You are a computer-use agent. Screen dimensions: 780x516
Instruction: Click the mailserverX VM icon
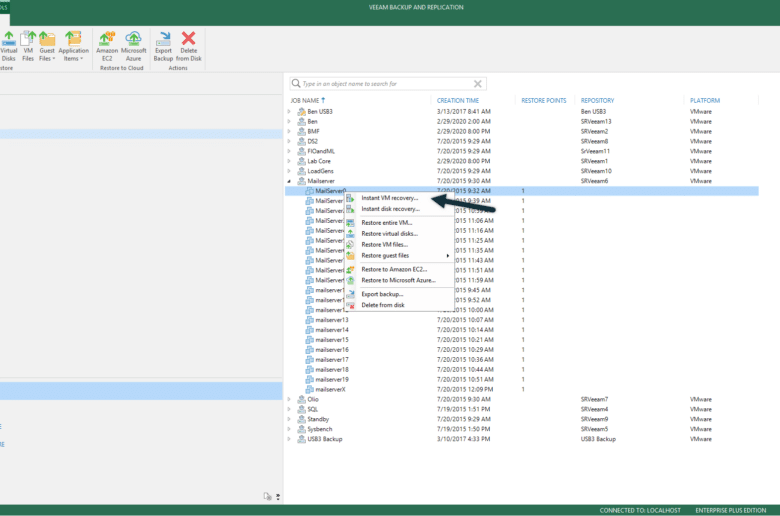click(309, 390)
